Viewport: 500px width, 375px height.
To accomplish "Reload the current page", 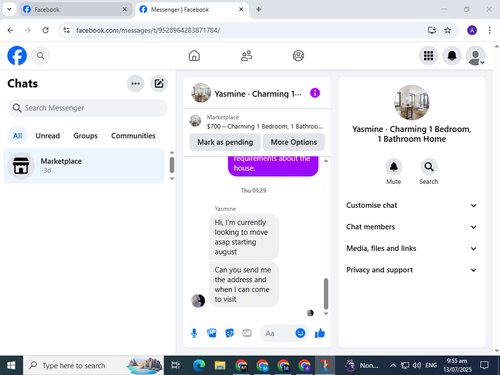I will [45, 30].
